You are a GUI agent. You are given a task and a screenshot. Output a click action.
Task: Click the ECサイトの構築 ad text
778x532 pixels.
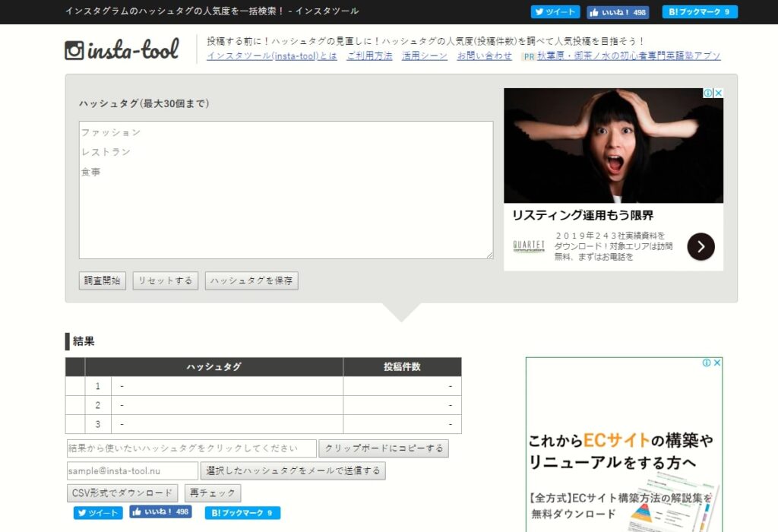coord(621,451)
